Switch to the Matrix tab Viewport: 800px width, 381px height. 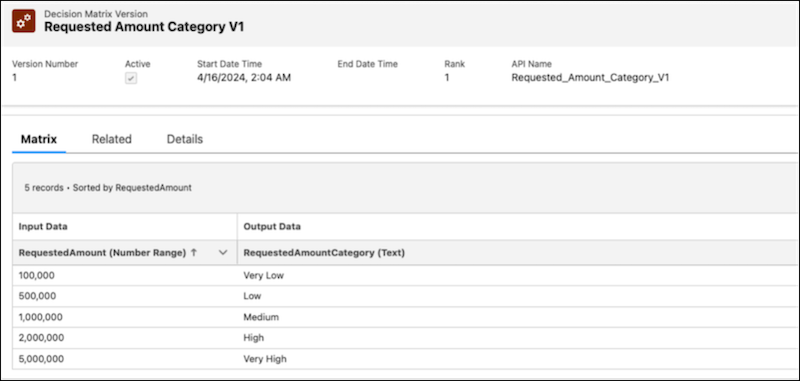coord(39,139)
